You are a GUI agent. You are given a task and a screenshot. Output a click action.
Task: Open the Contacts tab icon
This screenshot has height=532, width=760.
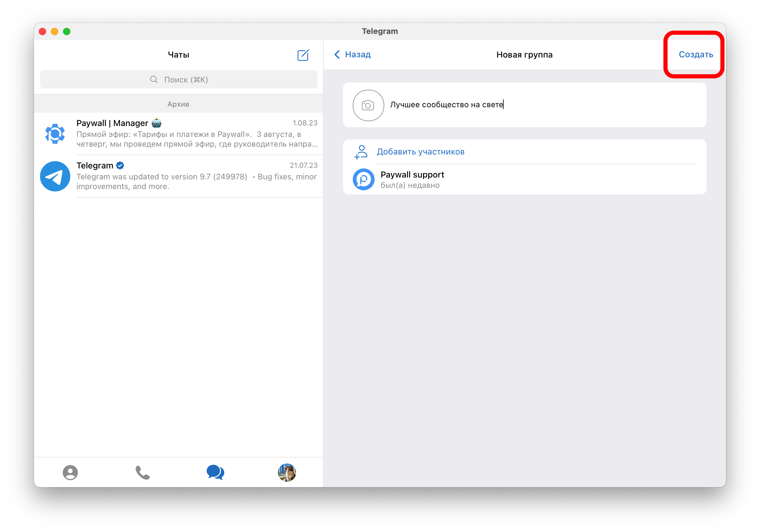point(70,472)
